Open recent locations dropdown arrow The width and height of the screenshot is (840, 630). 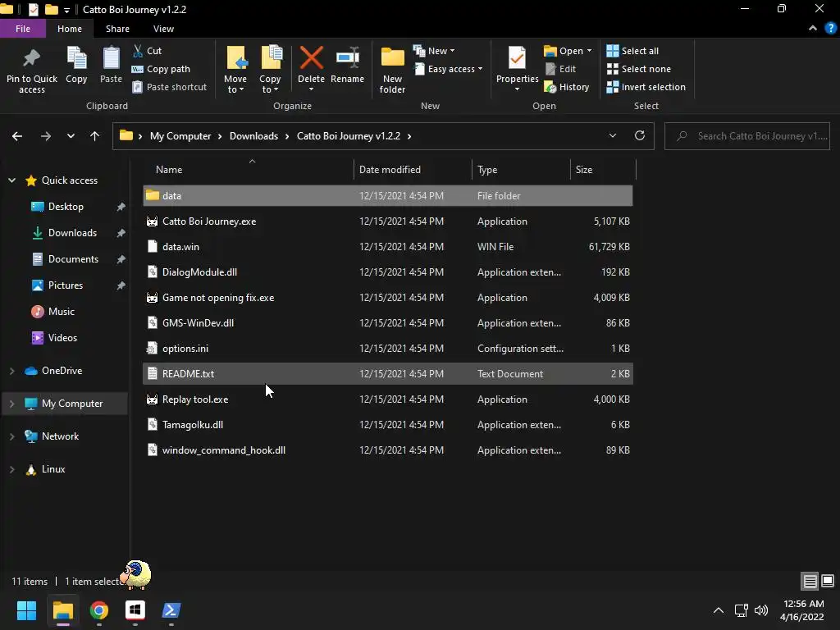[x=71, y=136]
